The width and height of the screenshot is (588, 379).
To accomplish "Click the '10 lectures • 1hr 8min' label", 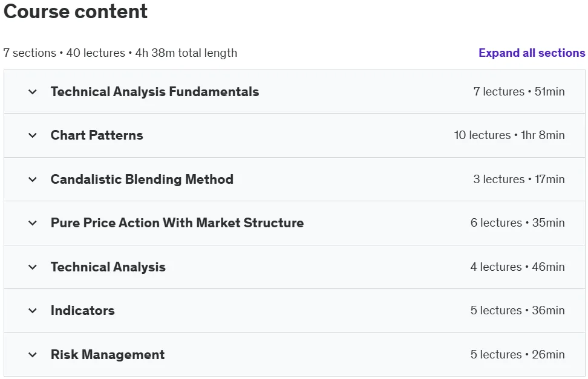I will 509,135.
